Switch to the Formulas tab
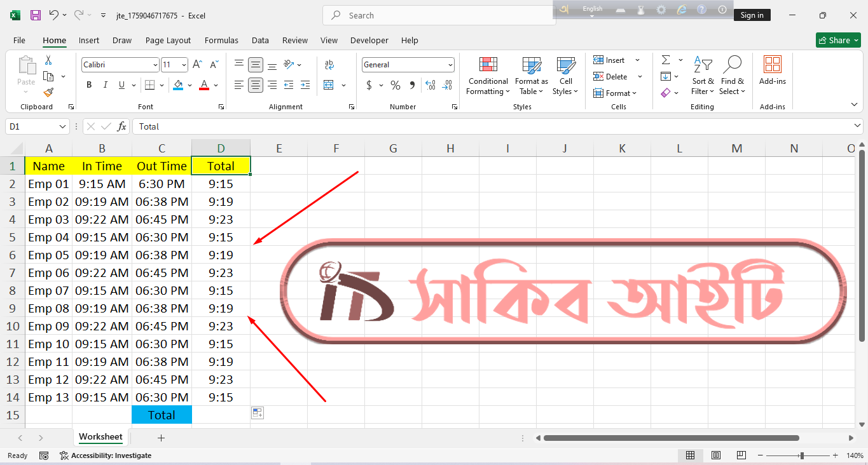 pos(221,40)
